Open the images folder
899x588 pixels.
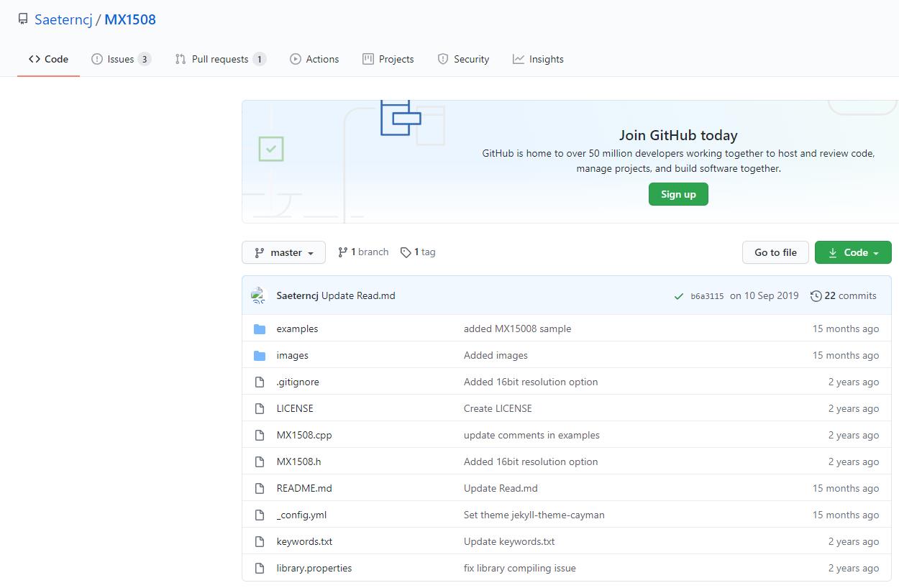292,355
